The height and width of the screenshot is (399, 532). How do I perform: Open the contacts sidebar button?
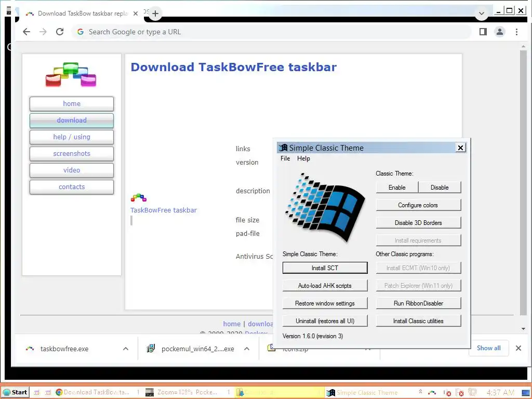72,187
